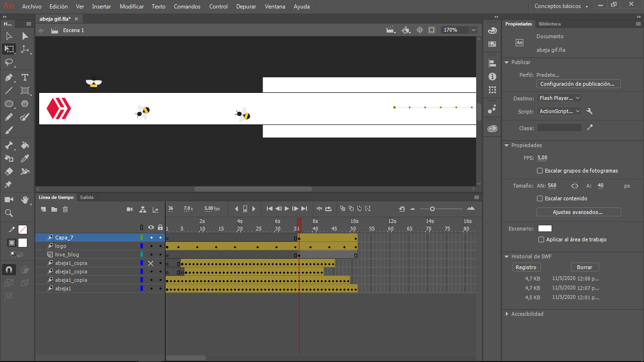Select the Bone tool
This screenshot has width=644, height=362.
[9, 145]
